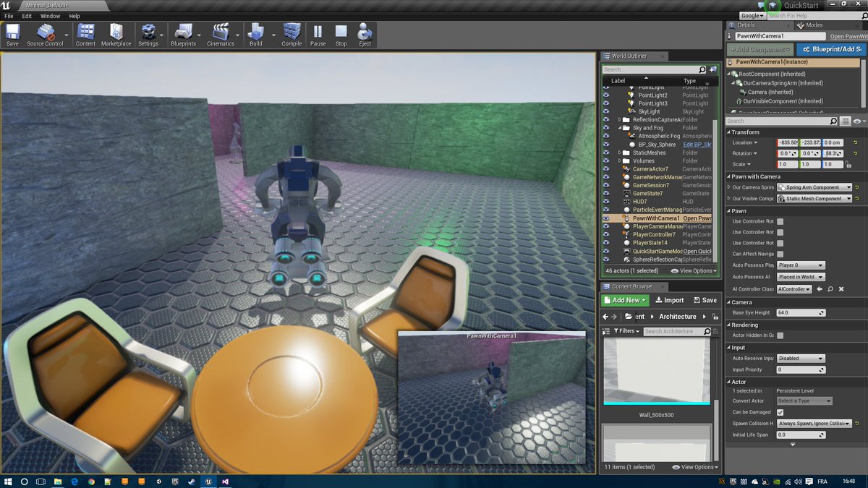Screen dimensions: 868x488
Task: Open Source Control toolbar button
Action: pos(45,35)
